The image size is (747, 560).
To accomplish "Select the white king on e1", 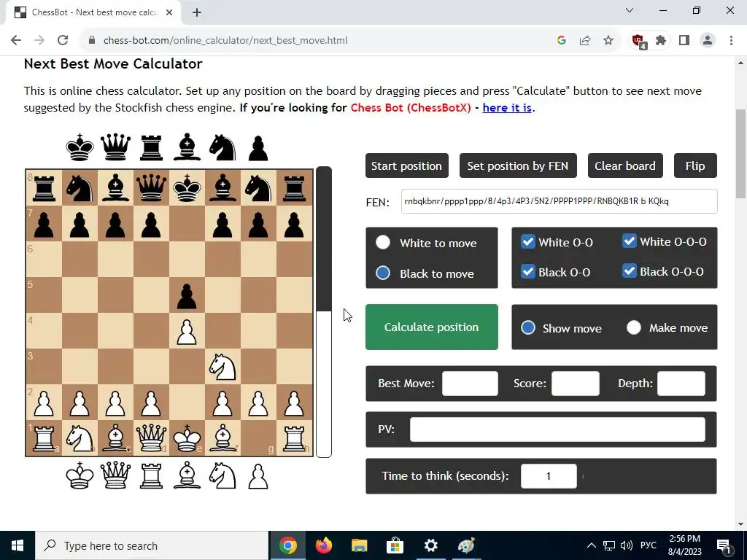I will [187, 438].
